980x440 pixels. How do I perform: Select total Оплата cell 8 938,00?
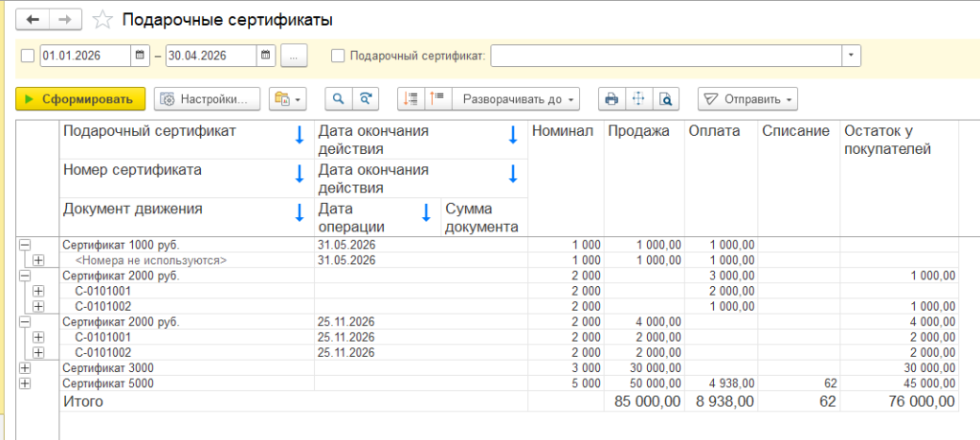tap(722, 401)
